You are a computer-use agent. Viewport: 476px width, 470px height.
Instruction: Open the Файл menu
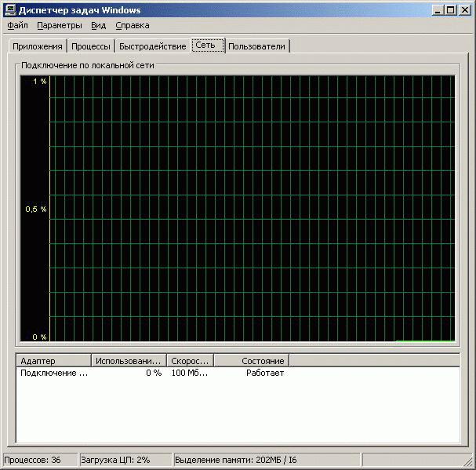click(x=17, y=26)
